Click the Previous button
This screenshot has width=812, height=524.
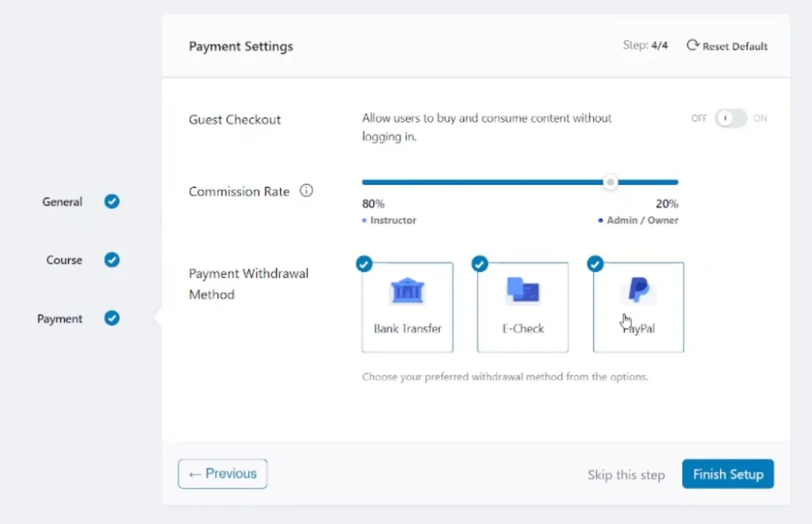coord(222,472)
